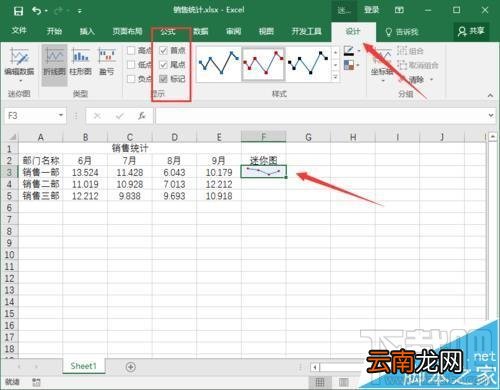The height and width of the screenshot is (390, 500).
Task: Toggle the 标记 markers checkbox
Action: [x=163, y=79]
